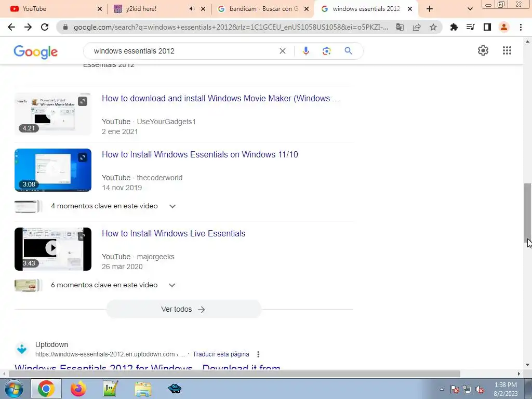Clear the Google search box text
Screen dimensions: 532x399
282,51
